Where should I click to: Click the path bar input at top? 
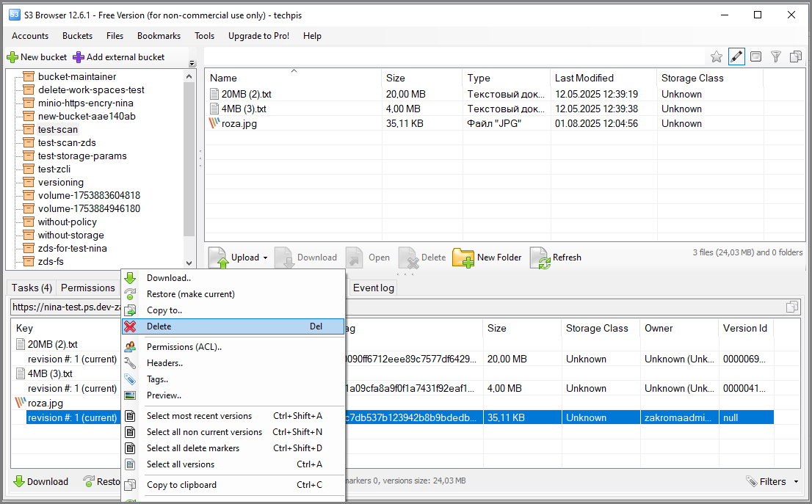[456, 57]
